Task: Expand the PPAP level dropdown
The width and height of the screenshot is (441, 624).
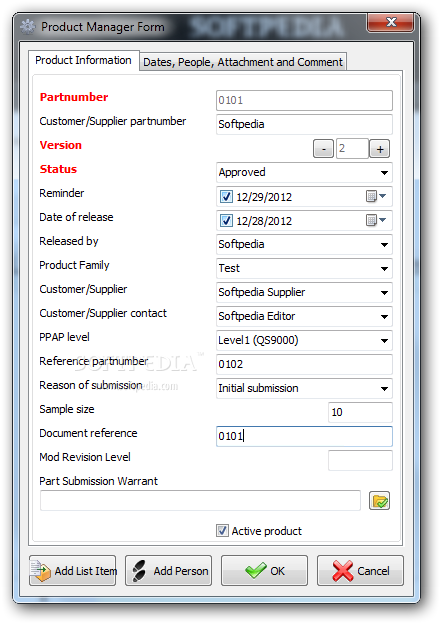Action: [304, 340]
